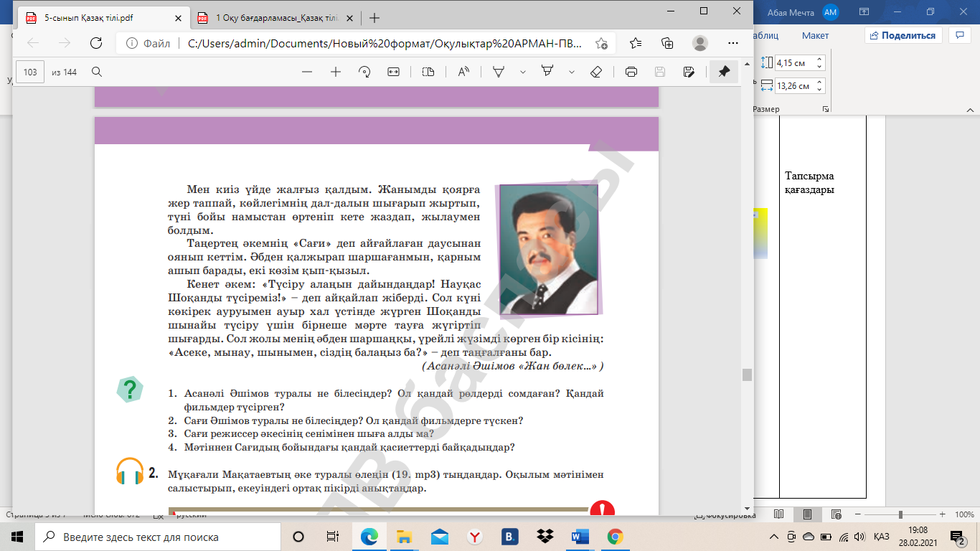Start Read aloud in the PDF viewer
Image resolution: width=980 pixels, height=551 pixels.
pos(463,72)
